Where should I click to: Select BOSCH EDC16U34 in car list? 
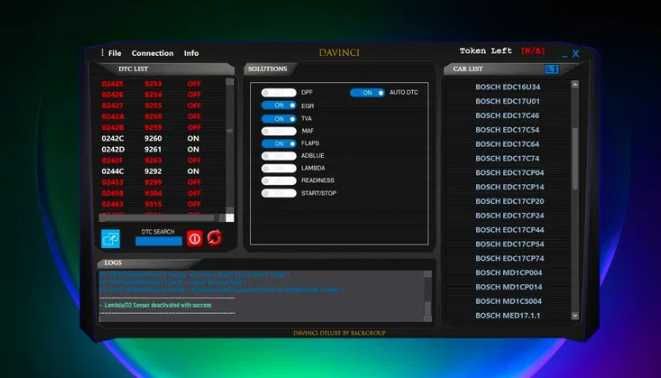[x=508, y=87]
